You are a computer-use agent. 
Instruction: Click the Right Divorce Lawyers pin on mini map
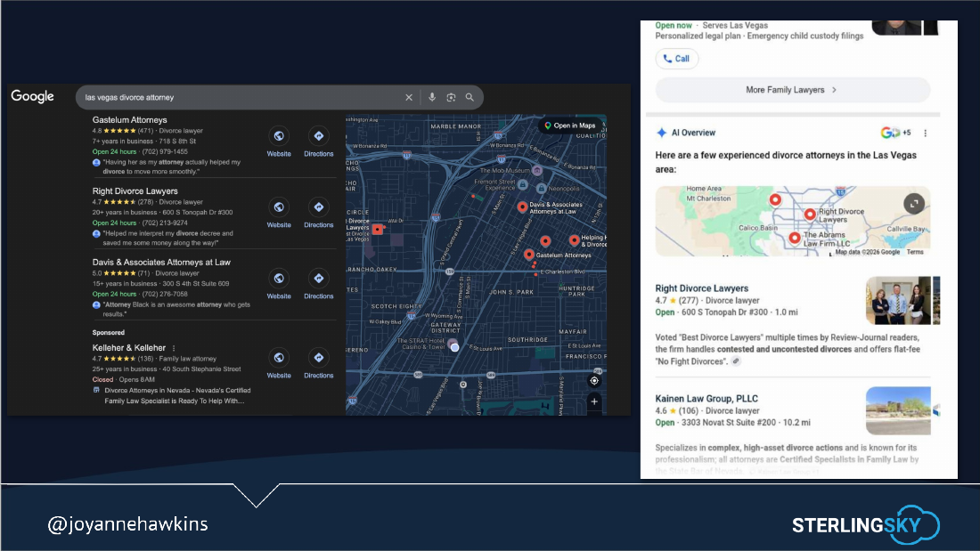pos(809,215)
